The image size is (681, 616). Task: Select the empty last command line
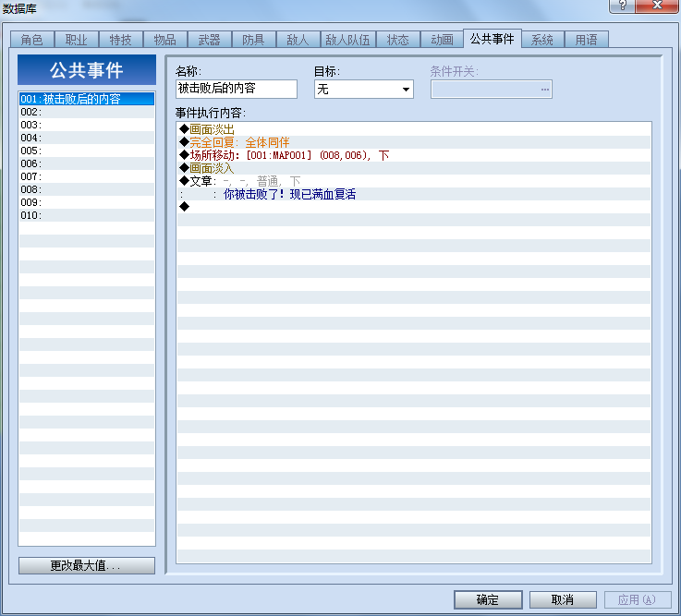click(414, 207)
